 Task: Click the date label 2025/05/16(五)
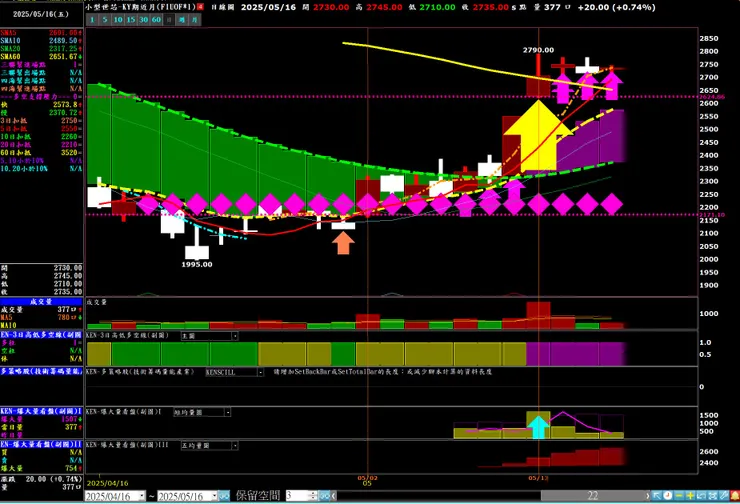[x=41, y=14]
